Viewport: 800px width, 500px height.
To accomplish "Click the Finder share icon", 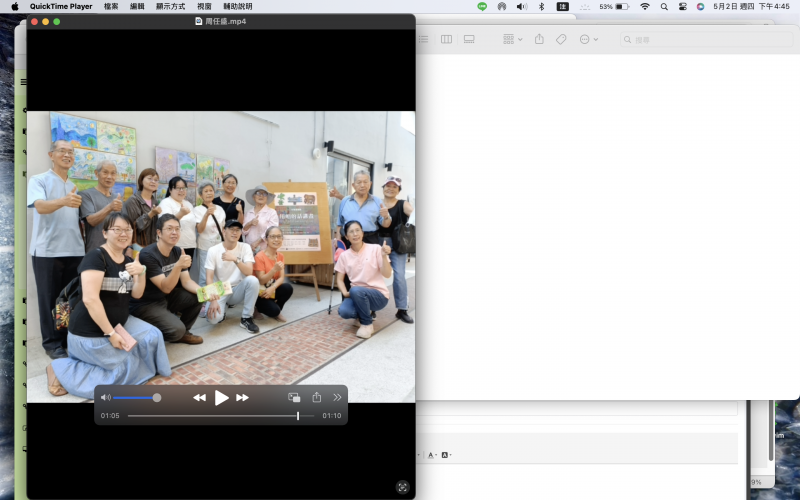I will click(x=539, y=39).
